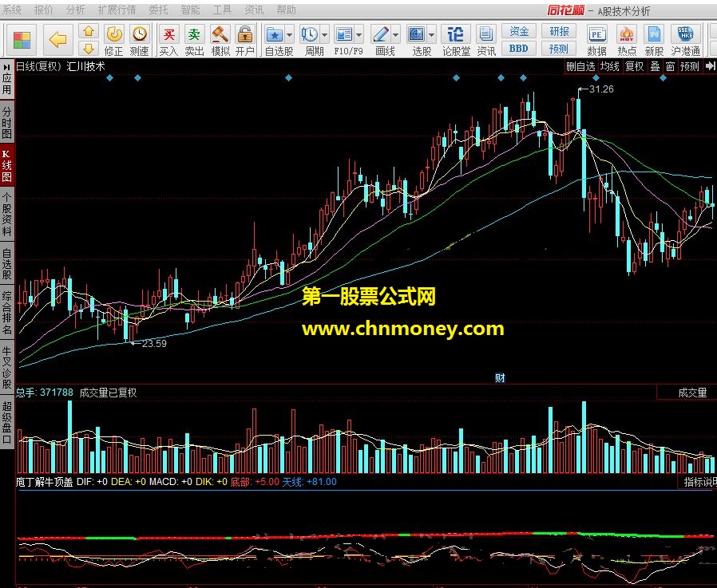This screenshot has height=588, width=717.
Task: Open the 自选股 folder icon
Action: tap(275, 35)
